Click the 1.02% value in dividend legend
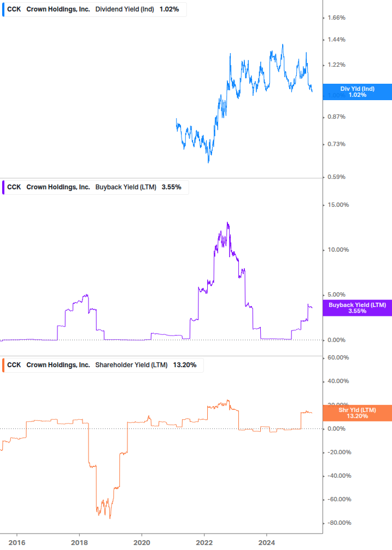 pyautogui.click(x=169, y=9)
